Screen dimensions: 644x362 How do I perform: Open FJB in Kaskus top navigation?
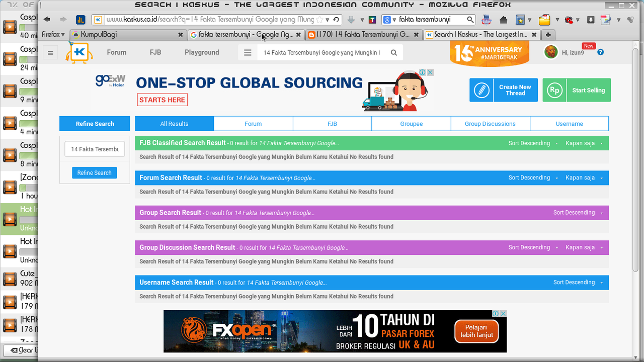coord(155,52)
